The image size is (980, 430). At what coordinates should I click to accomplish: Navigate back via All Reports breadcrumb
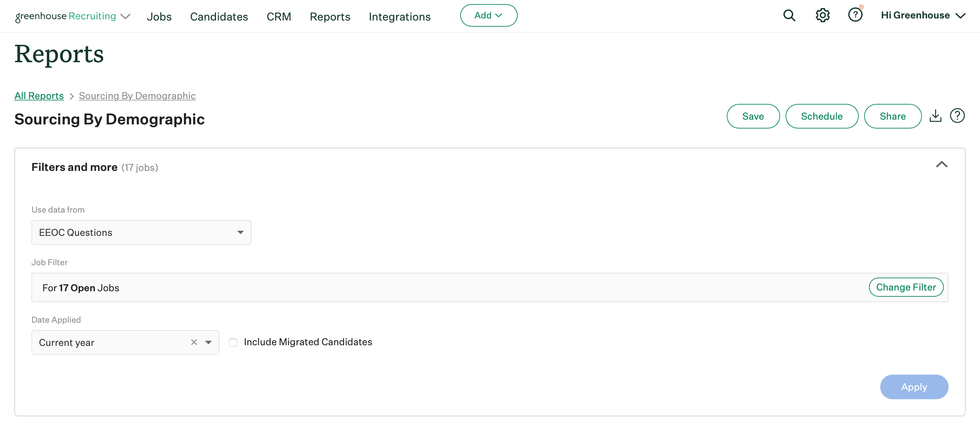pos(39,95)
